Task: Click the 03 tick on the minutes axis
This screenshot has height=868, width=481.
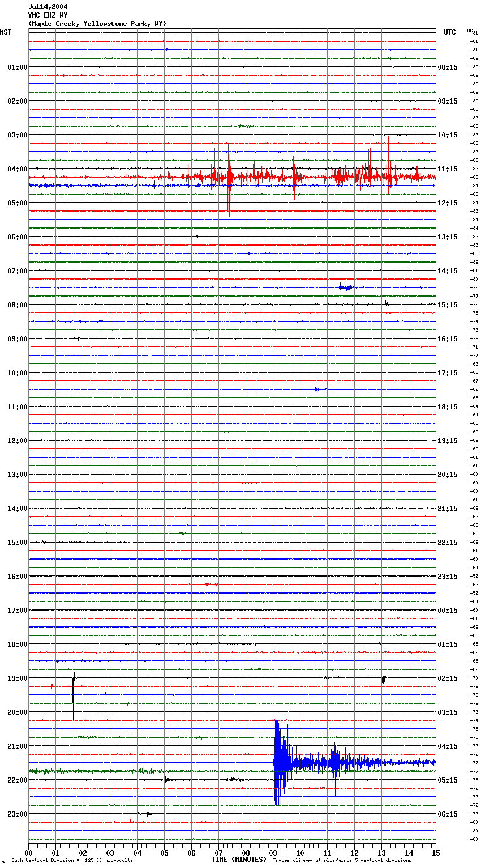Action: 110,853
